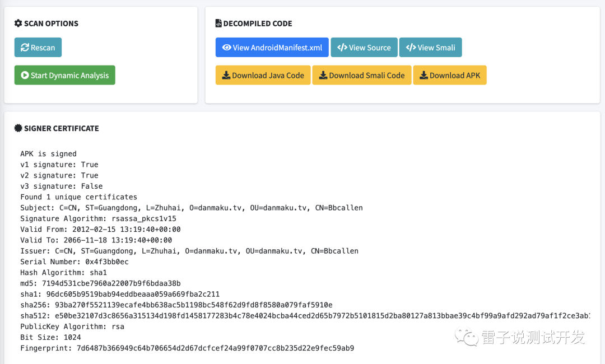Viewport: 605px width, 364px height.
Task: Open the View Smali button
Action: (430, 48)
